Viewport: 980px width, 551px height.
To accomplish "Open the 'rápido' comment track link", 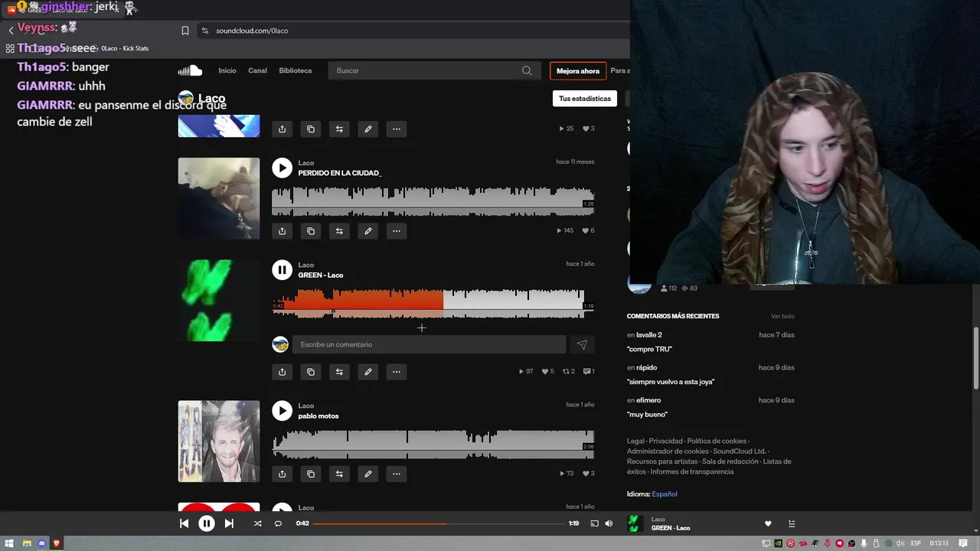I will point(648,367).
